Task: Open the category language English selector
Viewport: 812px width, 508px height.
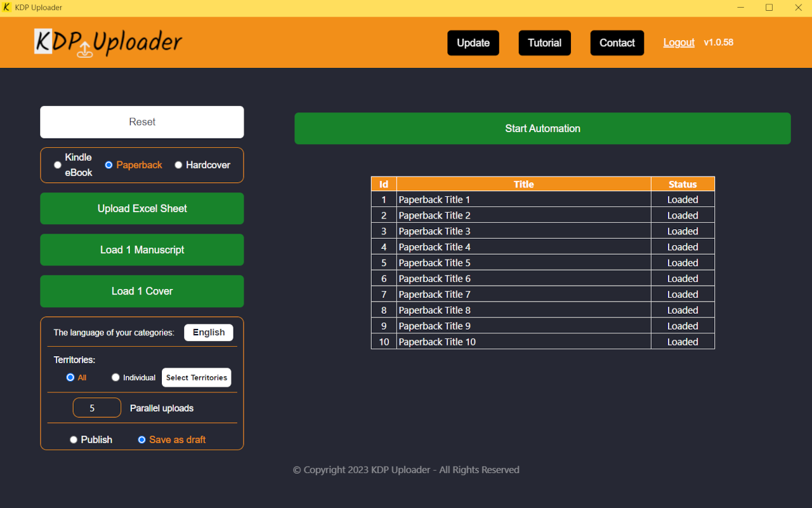Action: (x=209, y=333)
